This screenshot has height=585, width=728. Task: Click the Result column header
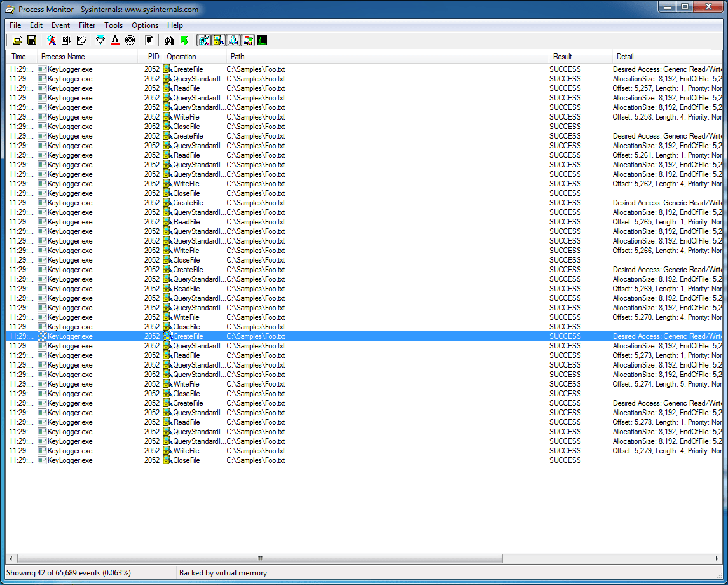pyautogui.click(x=580, y=56)
